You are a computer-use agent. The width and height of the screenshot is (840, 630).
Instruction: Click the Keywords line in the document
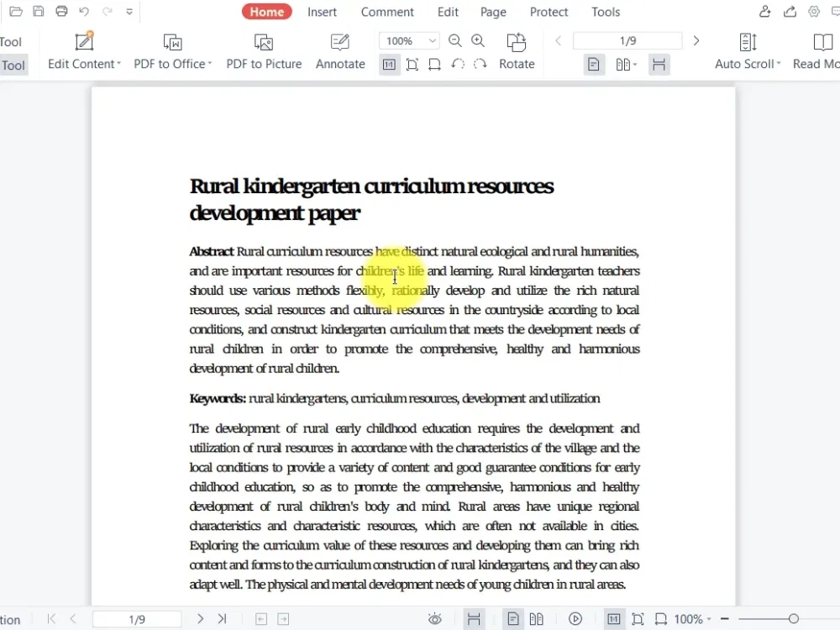(x=394, y=398)
